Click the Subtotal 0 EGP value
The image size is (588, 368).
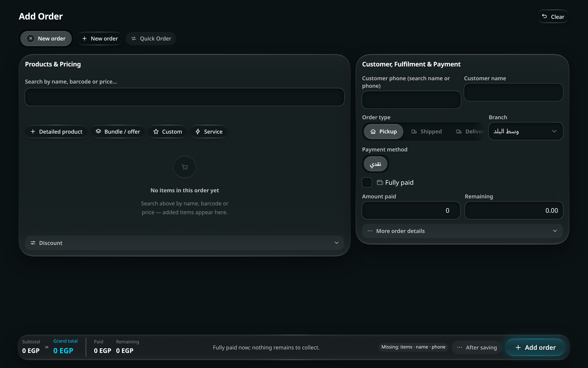click(x=31, y=351)
